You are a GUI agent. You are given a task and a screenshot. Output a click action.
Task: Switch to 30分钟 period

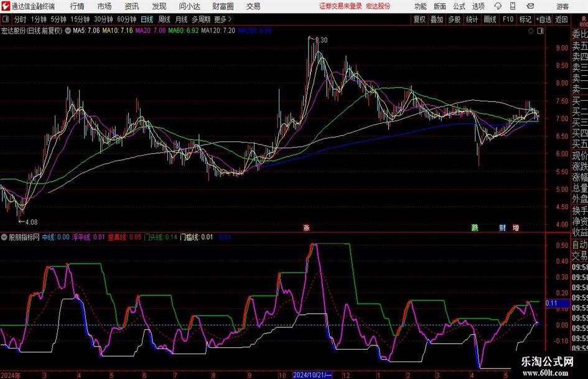[103, 19]
